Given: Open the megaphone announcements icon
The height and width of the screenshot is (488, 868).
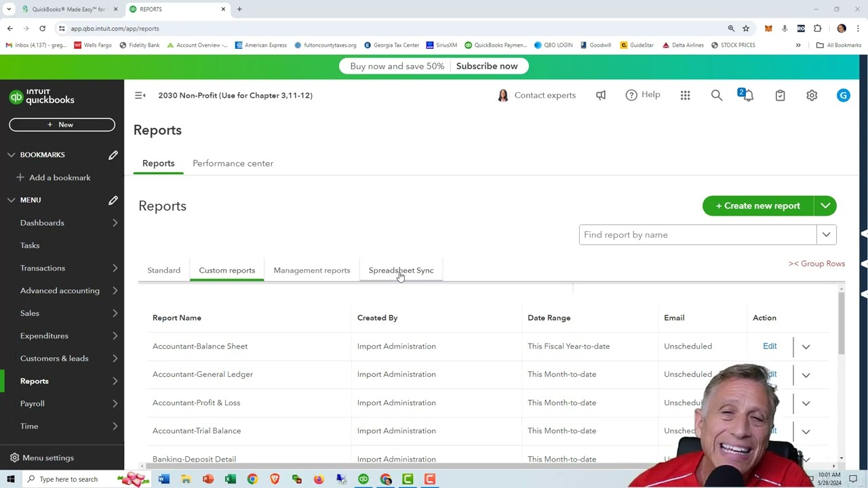Looking at the screenshot, I should 601,96.
